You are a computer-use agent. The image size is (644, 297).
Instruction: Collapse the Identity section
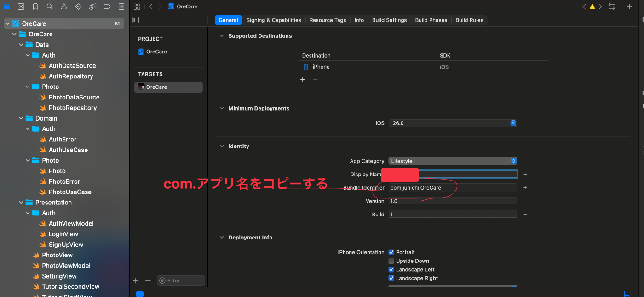coord(222,146)
